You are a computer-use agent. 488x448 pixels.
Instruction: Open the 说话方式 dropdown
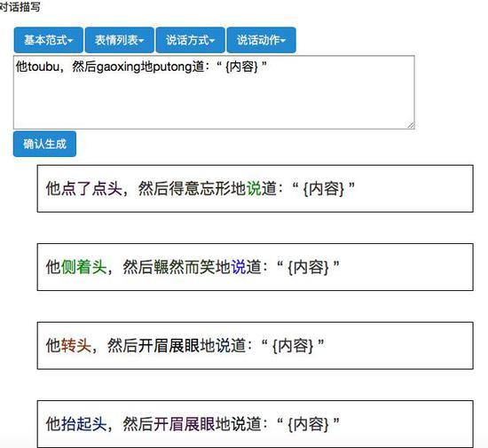click(x=190, y=40)
